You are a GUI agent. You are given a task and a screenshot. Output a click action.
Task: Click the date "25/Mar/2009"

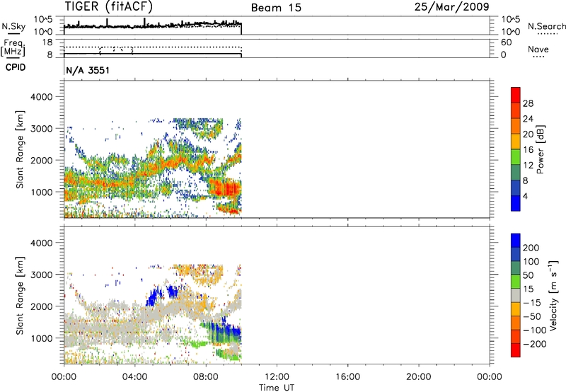tap(452, 7)
